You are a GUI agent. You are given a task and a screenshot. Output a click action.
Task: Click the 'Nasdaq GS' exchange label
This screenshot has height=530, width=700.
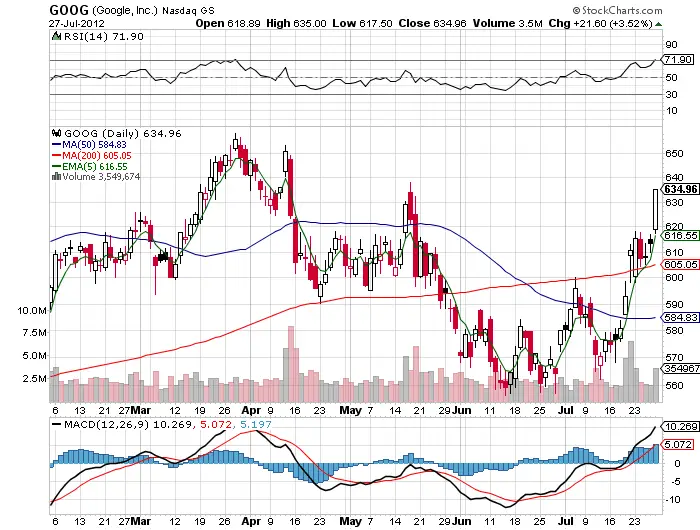(188, 10)
